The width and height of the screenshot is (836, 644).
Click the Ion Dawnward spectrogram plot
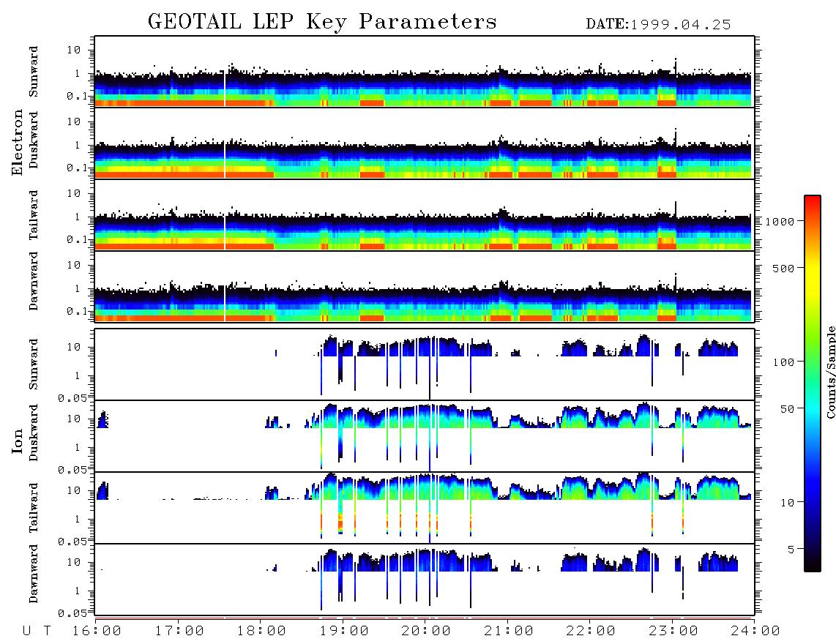pos(425,580)
